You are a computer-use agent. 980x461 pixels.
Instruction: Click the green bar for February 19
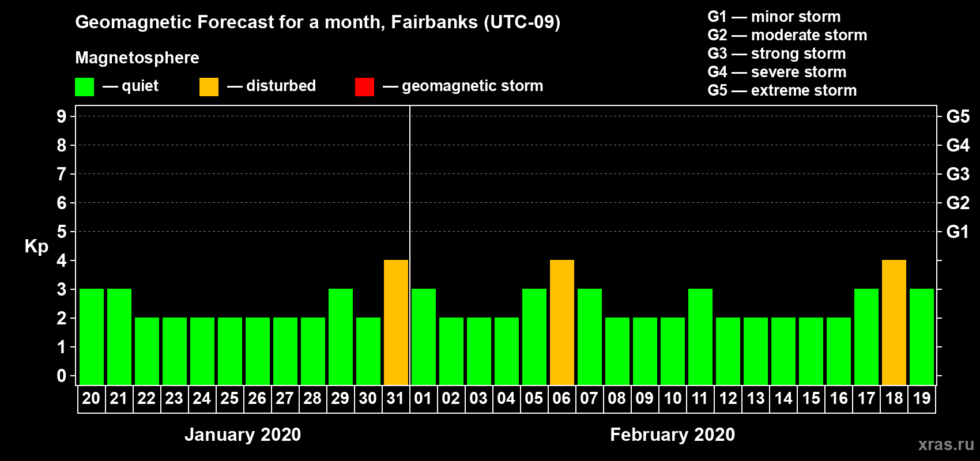click(x=922, y=337)
